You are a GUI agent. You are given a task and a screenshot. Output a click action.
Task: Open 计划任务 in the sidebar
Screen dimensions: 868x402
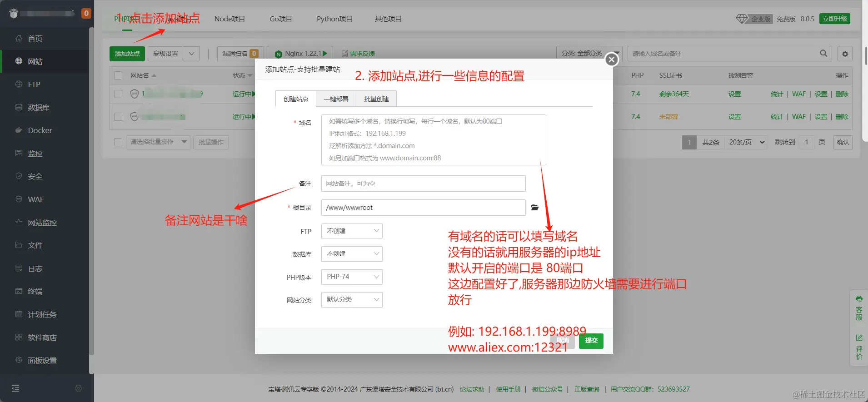42,314
